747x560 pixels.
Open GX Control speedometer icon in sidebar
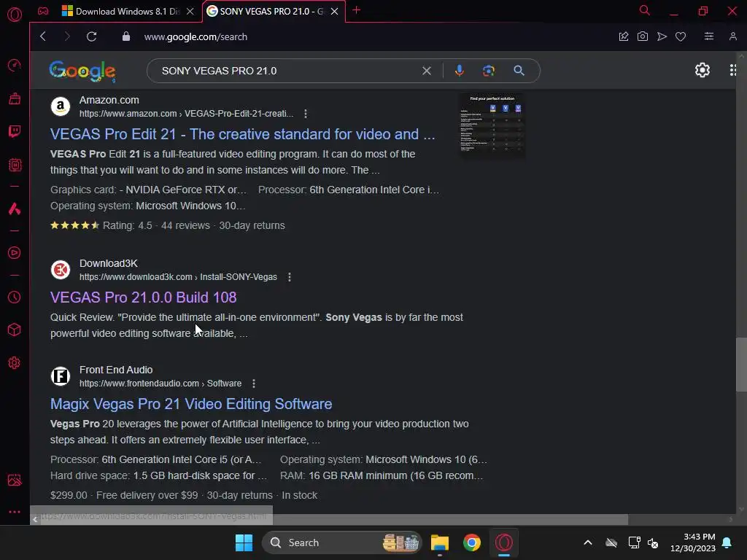tap(15, 65)
